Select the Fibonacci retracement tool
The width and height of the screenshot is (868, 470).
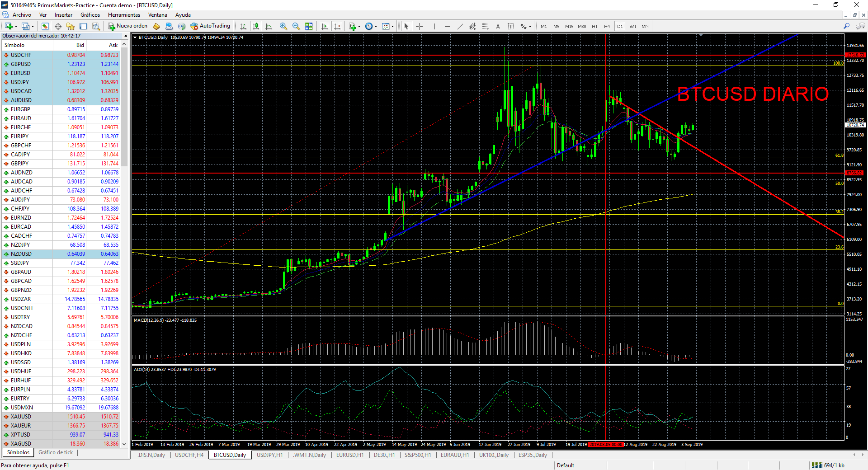point(485,26)
